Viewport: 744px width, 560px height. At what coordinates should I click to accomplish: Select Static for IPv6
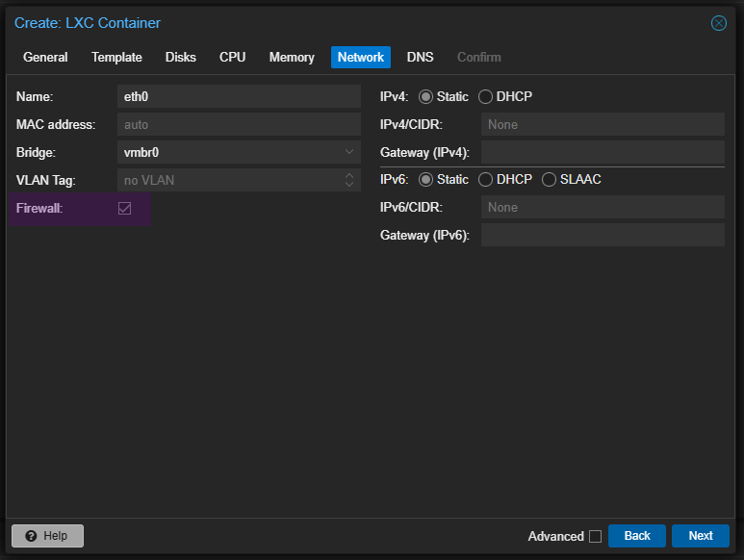pos(425,180)
